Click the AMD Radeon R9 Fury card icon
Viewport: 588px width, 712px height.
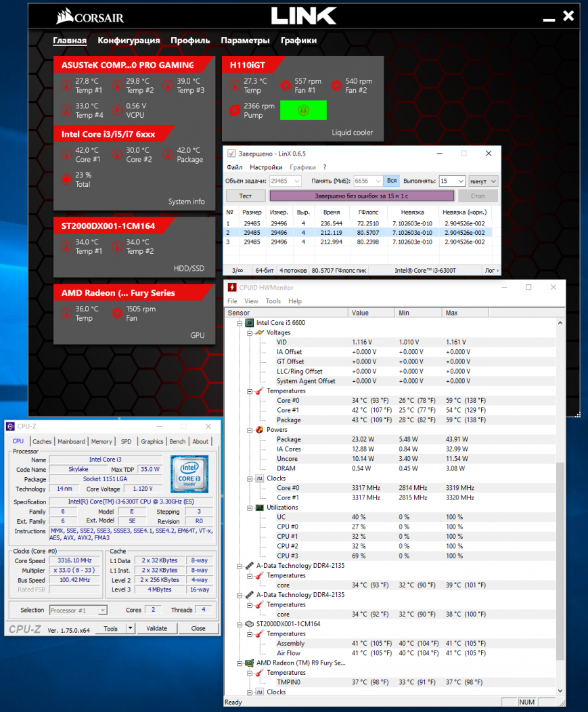(x=249, y=663)
